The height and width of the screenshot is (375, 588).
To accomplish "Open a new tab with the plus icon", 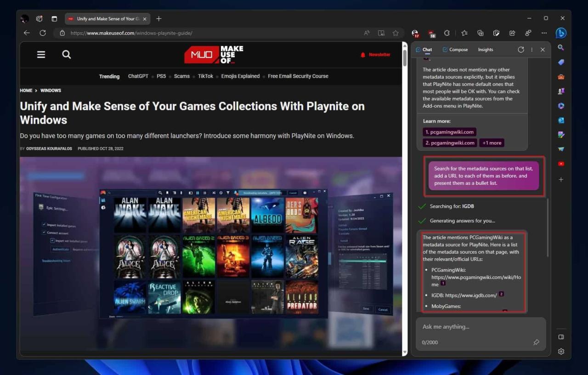I will (x=159, y=19).
